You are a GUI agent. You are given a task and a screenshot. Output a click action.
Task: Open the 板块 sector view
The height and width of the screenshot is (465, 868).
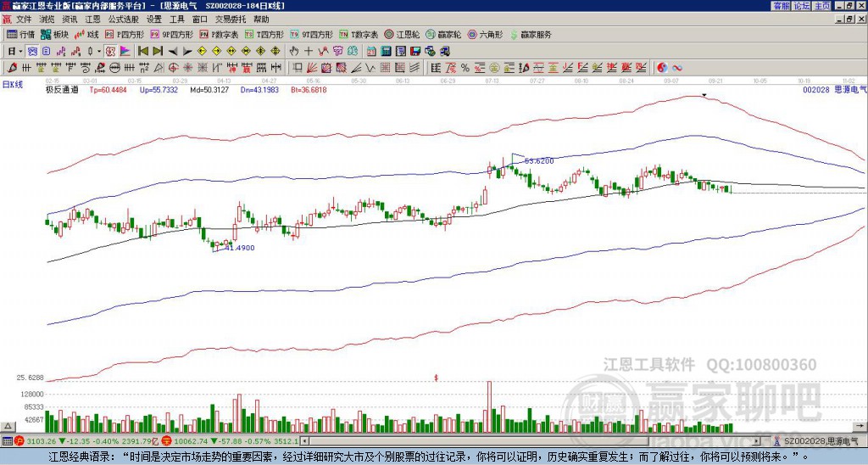54,34
